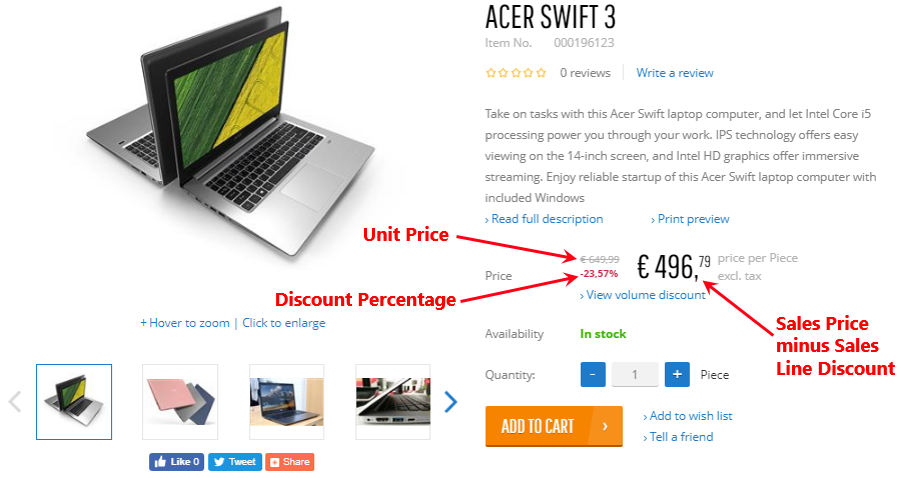Show next thumbnails with right arrow
The height and width of the screenshot is (478, 902).
(x=451, y=402)
